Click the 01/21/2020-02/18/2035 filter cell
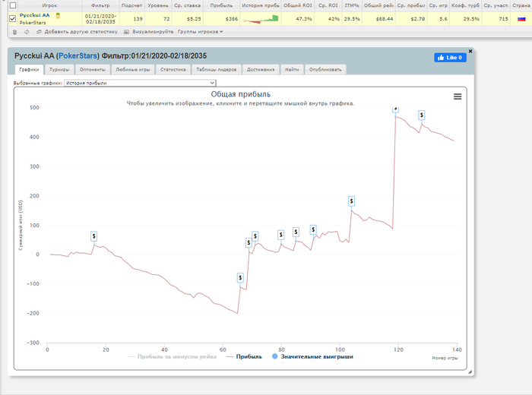 100,19
